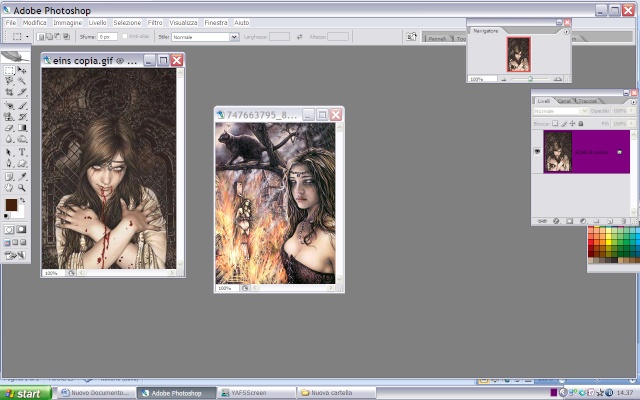Click the Sfuma feather input field
The image size is (640, 400).
(107, 37)
